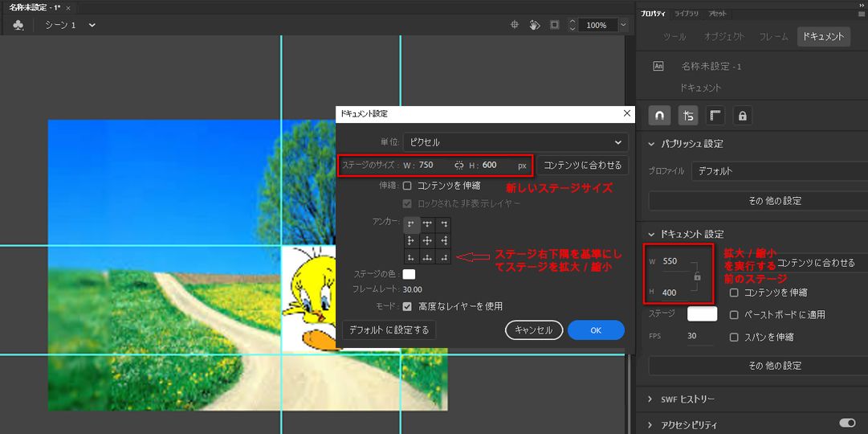
Task: Uncheck 高度なレイヤーを使用 checkbox
Action: coord(407,306)
